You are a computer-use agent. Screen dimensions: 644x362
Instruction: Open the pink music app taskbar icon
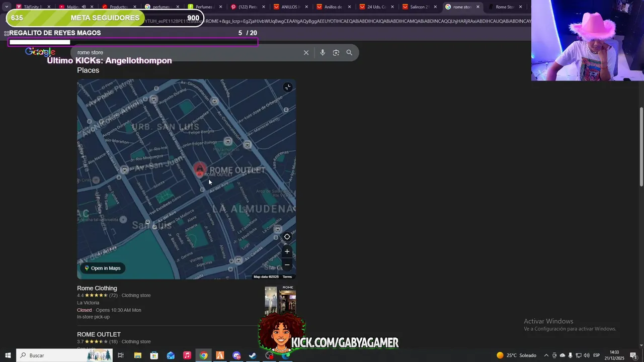(x=187, y=355)
